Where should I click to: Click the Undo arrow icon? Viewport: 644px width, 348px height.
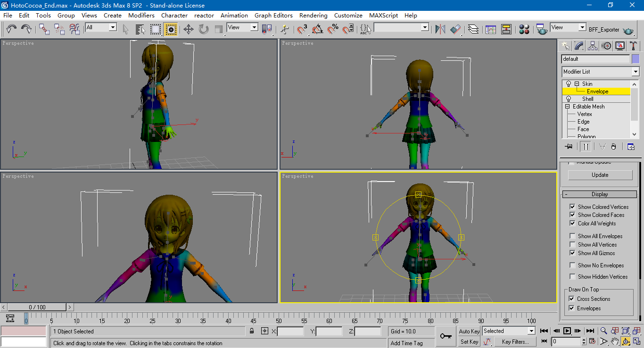(x=11, y=30)
